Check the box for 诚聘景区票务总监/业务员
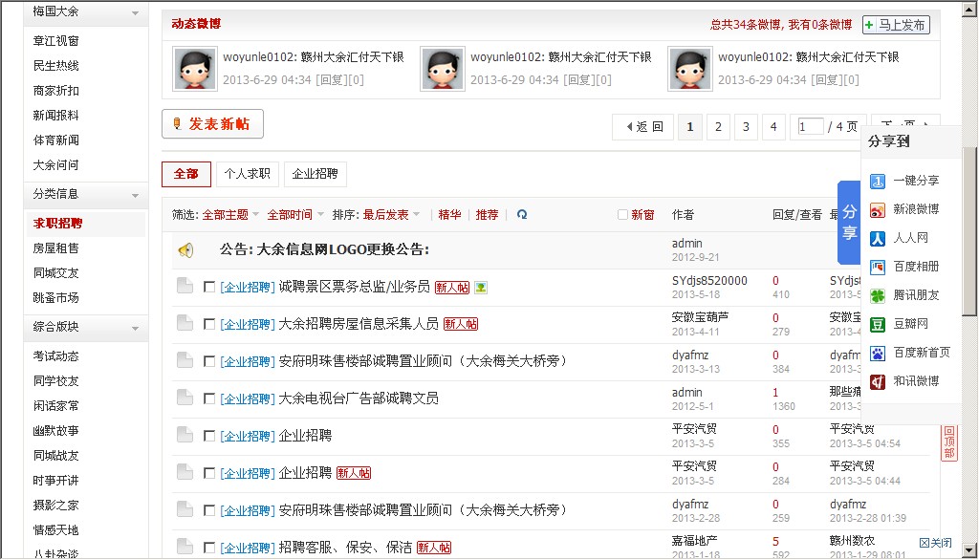Viewport: 979px width, 560px height. click(x=209, y=288)
